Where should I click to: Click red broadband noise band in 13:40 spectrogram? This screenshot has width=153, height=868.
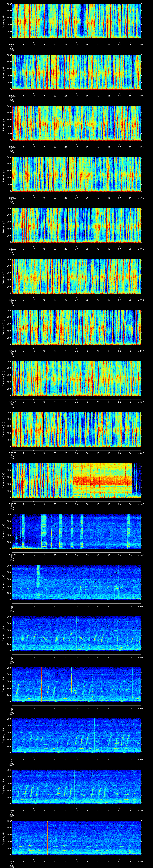point(102,481)
